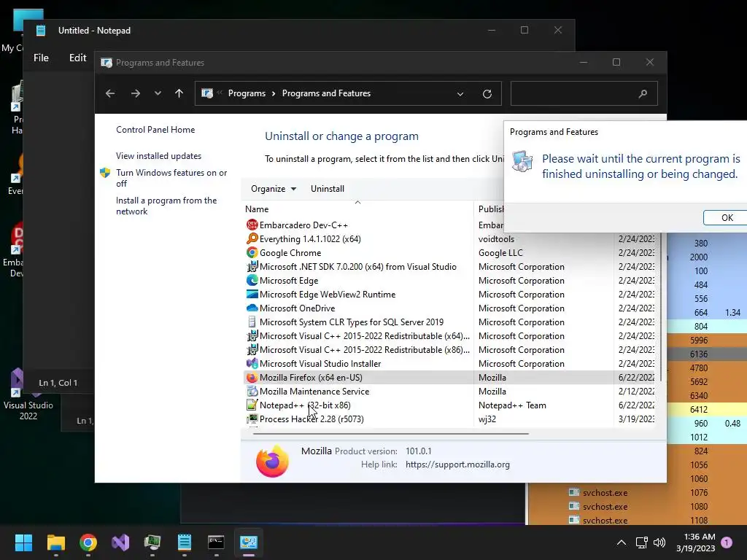Click Programs in the address breadcrumb

click(x=247, y=93)
